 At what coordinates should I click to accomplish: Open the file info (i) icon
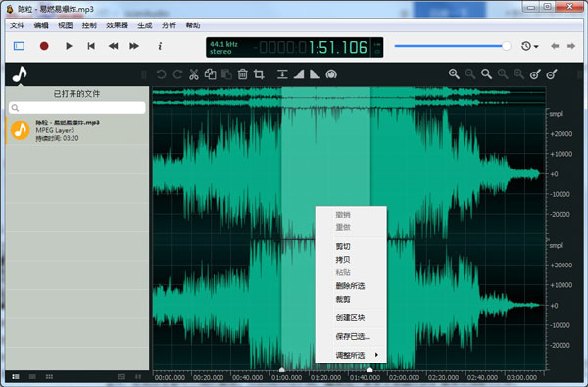(160, 46)
